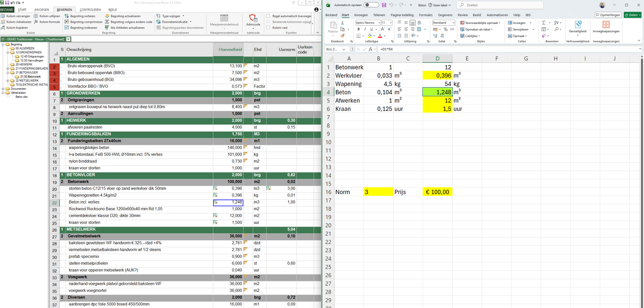Click percent style button in Excel
644x308 pixels.
click(445, 30)
